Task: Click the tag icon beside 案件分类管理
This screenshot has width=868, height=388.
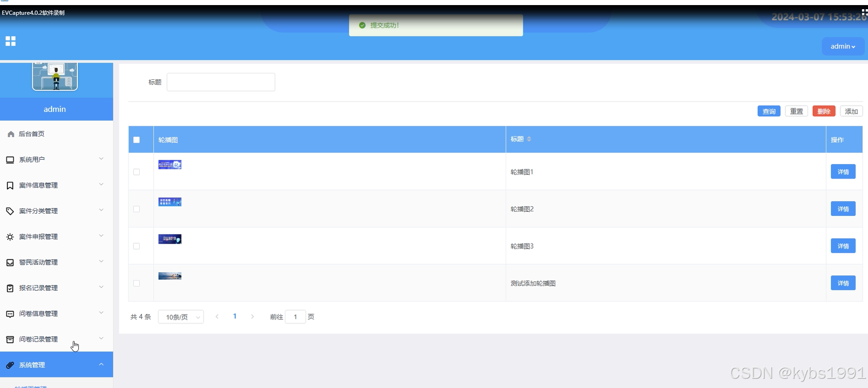Action: tap(10, 211)
